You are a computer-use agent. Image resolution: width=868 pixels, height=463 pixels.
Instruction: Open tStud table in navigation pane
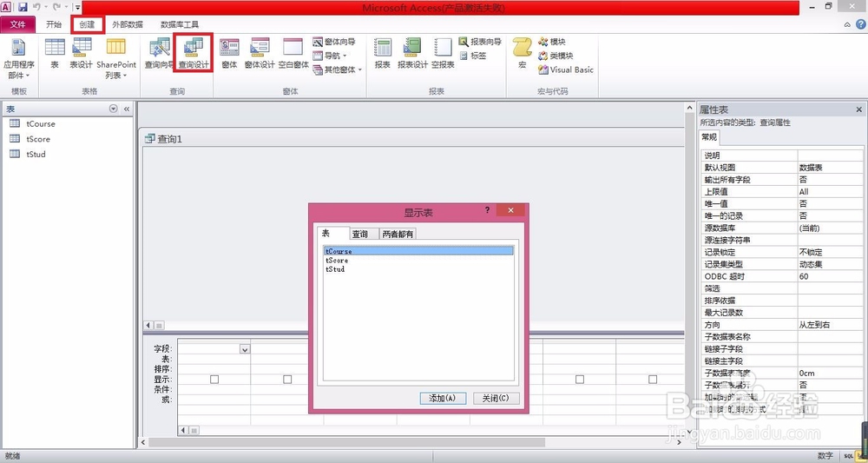click(36, 155)
